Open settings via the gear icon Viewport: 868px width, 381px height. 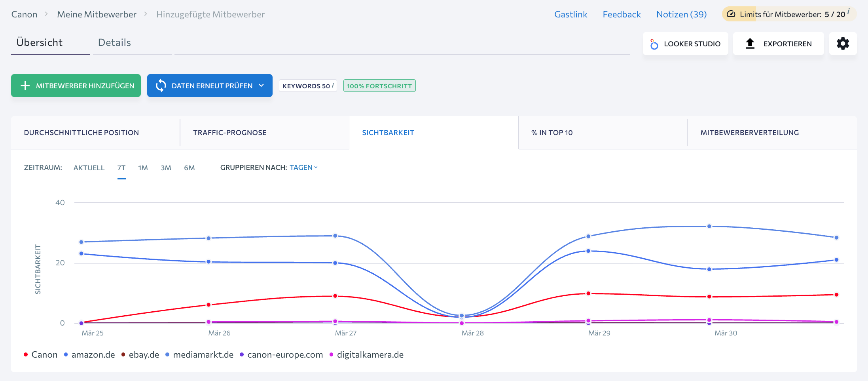843,44
